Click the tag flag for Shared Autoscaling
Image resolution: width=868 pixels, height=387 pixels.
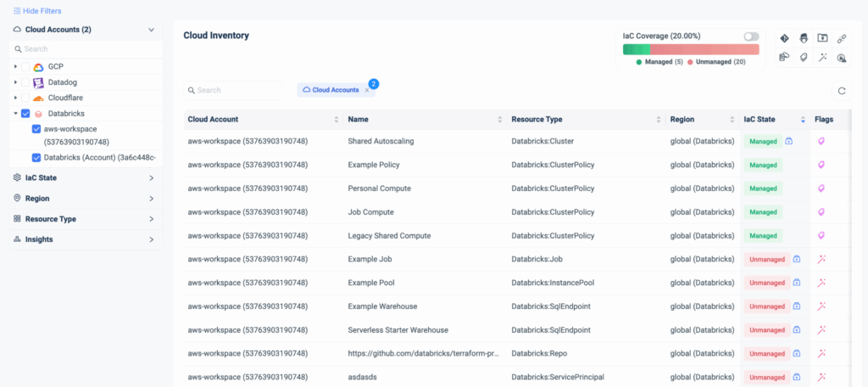click(820, 142)
